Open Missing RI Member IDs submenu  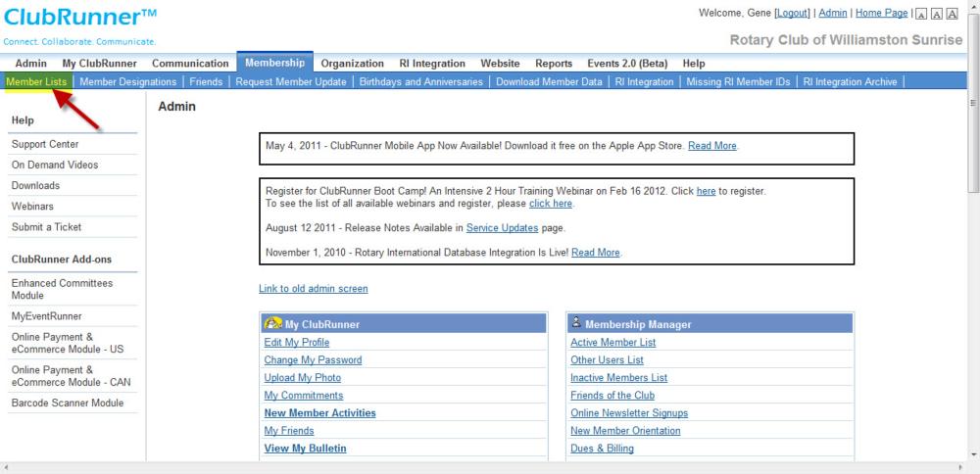tap(738, 82)
